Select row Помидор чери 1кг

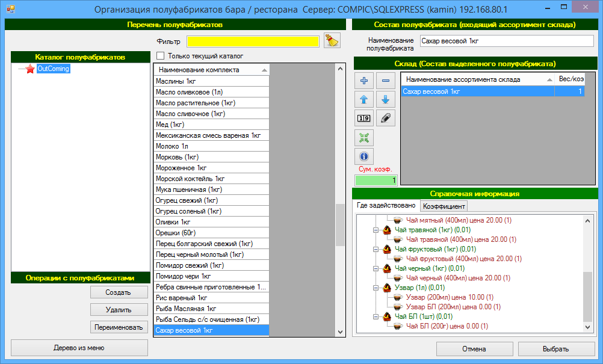tap(211, 276)
